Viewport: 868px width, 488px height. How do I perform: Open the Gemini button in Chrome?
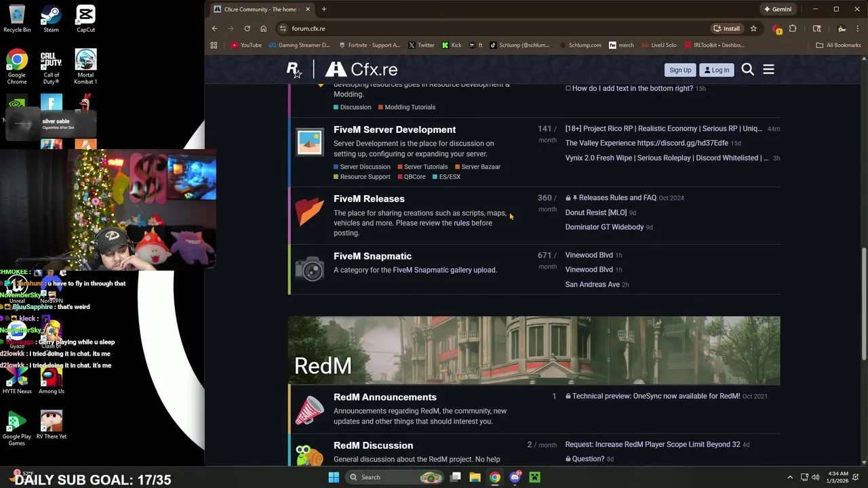tap(778, 9)
